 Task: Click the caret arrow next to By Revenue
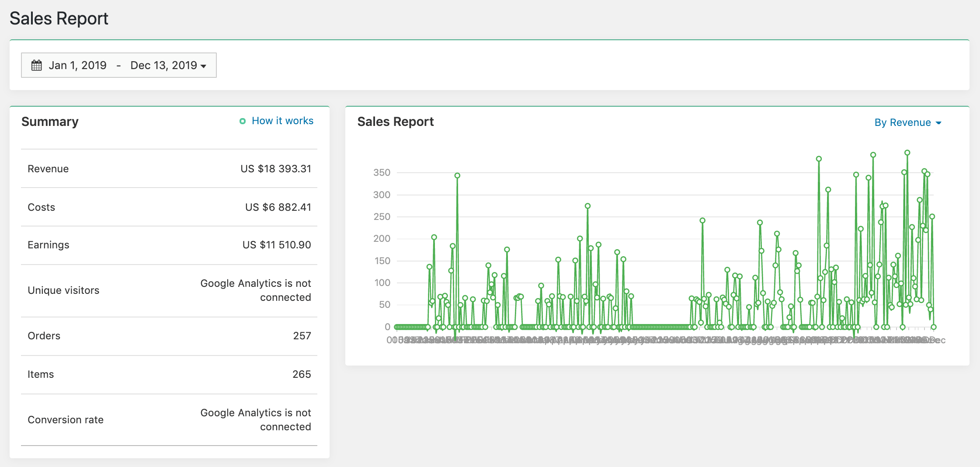[x=938, y=123]
